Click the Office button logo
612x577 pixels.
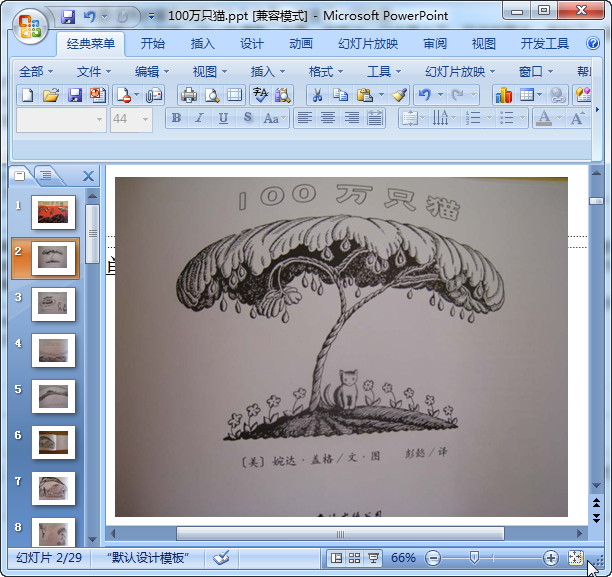click(x=30, y=26)
